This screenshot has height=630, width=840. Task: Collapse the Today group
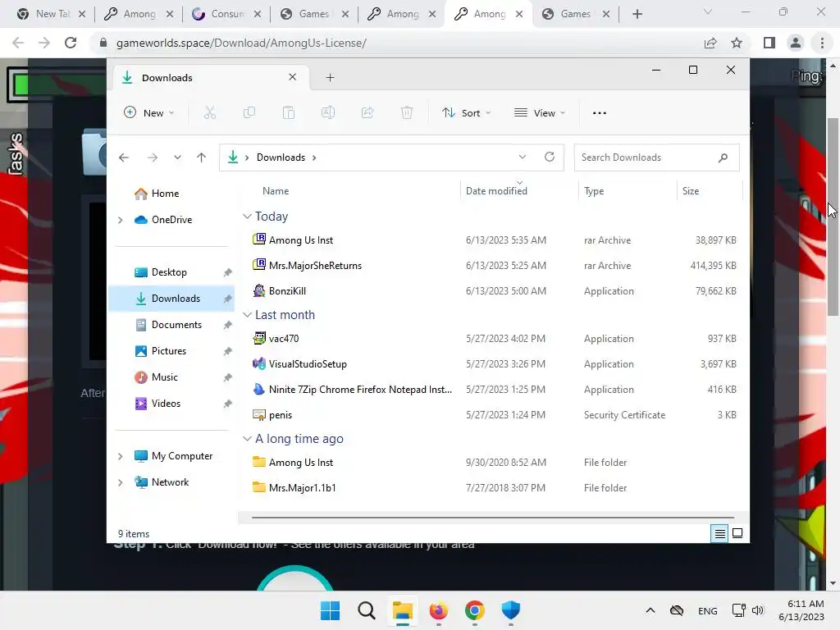(x=247, y=217)
